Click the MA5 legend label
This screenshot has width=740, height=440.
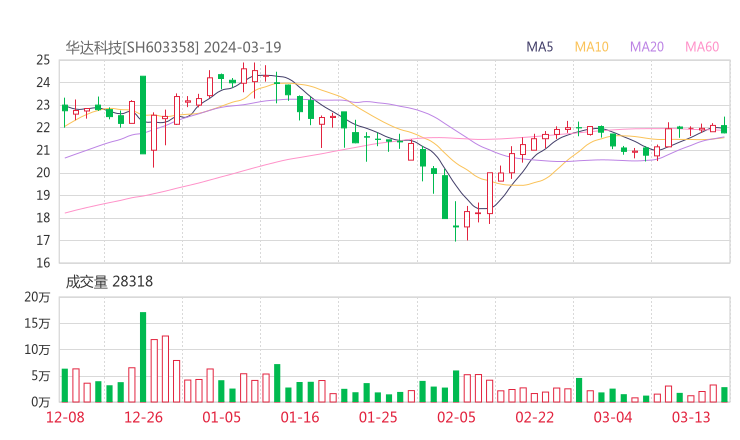[x=539, y=47]
